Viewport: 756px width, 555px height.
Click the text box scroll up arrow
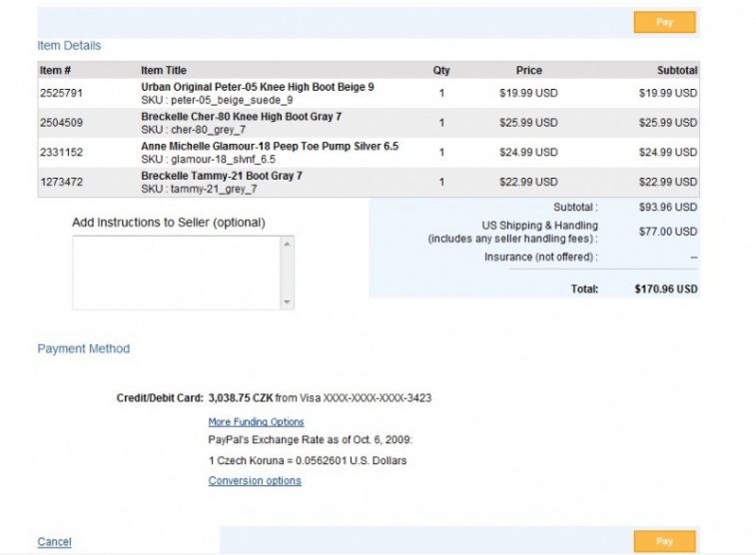[x=288, y=244]
